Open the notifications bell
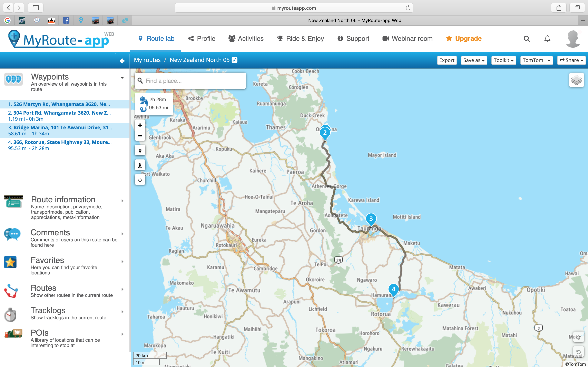Screen dimensions: 588x367 [547, 39]
